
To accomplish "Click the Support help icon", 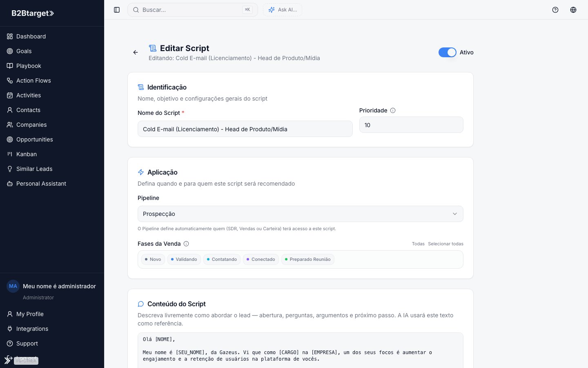I will coord(10,343).
